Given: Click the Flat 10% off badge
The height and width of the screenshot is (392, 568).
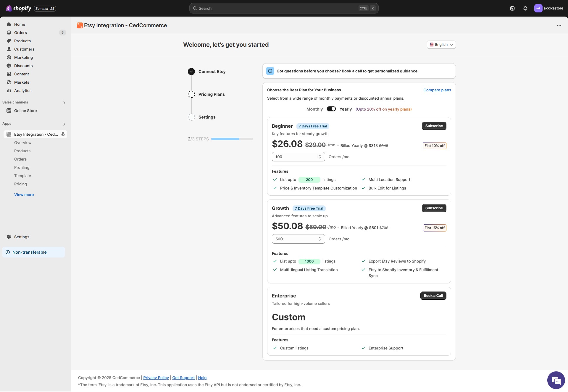Looking at the screenshot, I should (x=434, y=146).
